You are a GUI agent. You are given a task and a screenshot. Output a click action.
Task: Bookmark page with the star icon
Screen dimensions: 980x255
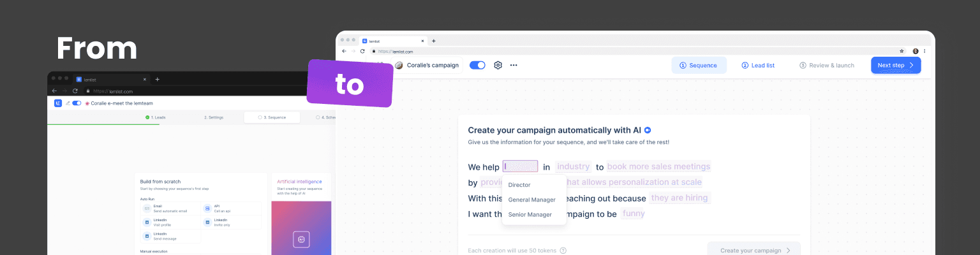click(902, 51)
